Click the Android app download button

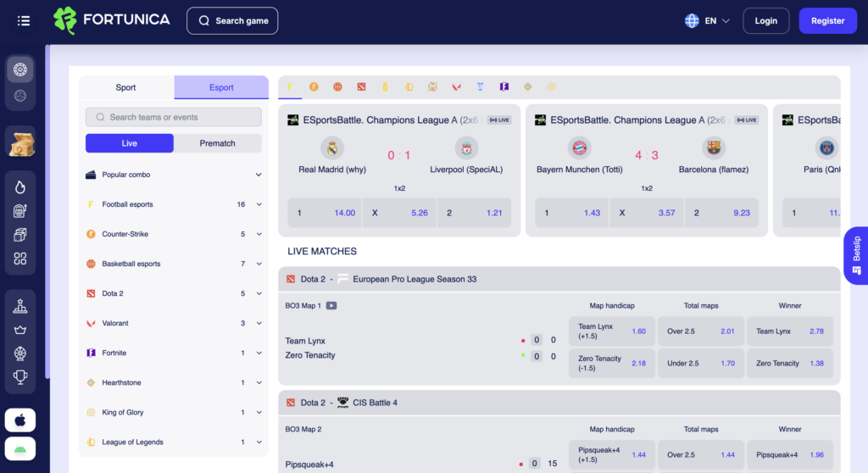(20, 448)
